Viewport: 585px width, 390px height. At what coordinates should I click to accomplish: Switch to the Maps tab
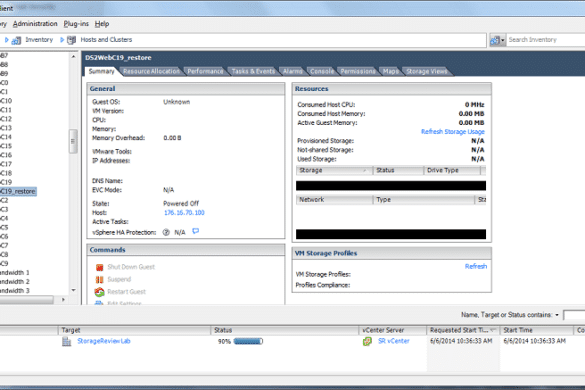click(x=391, y=71)
